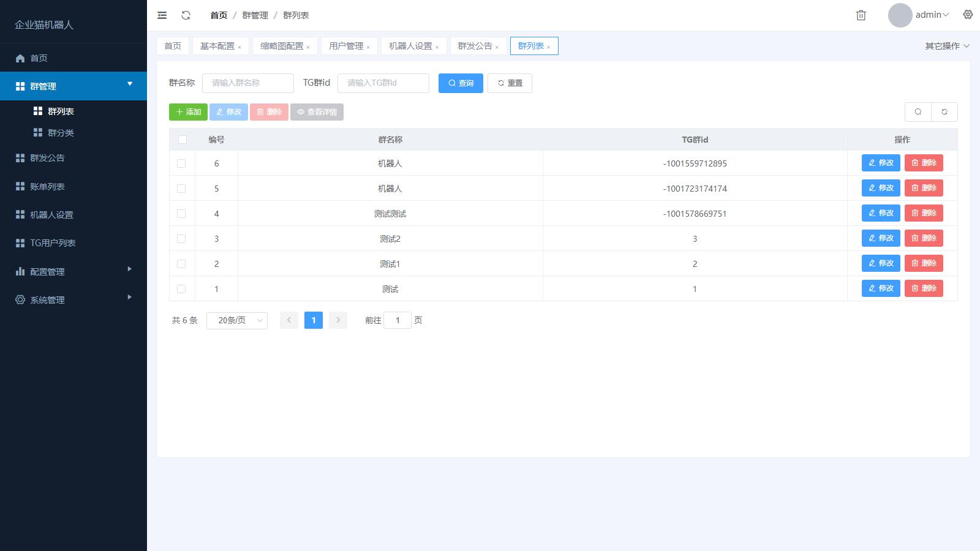Close the 群发公告 tab using its x
Viewport: 980px width, 551px height.
(x=497, y=47)
